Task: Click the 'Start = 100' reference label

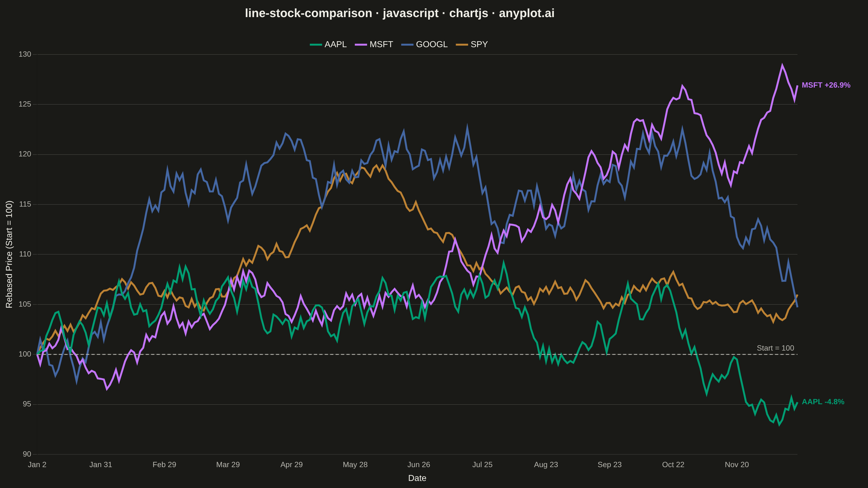Action: pos(775,348)
